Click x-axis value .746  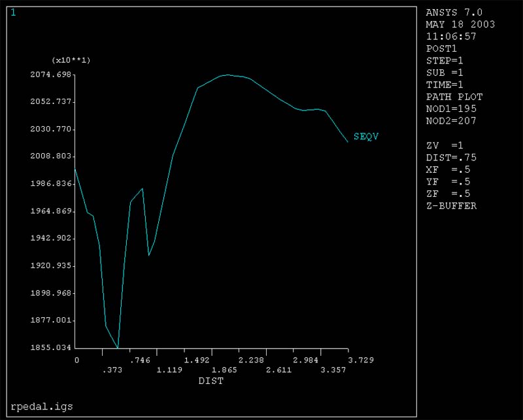tap(140, 360)
